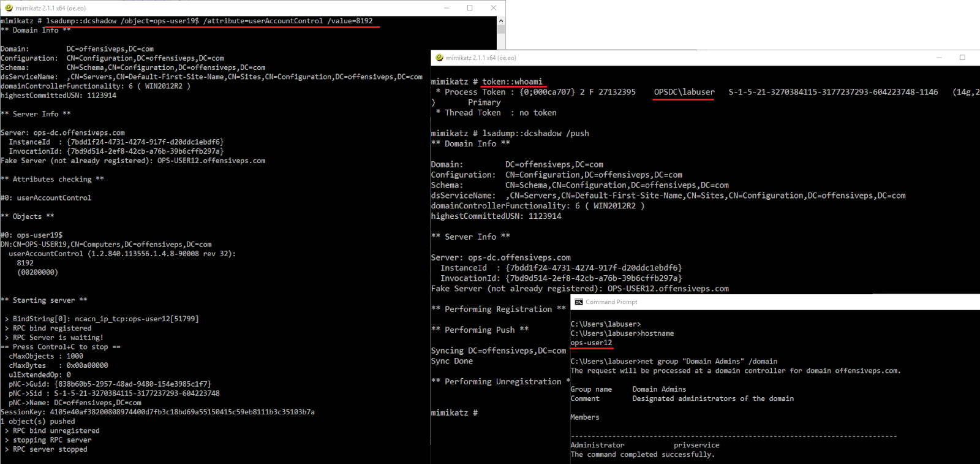Click the 'pNC->Sid' line
Viewport: 980px width, 464px height.
click(114, 394)
